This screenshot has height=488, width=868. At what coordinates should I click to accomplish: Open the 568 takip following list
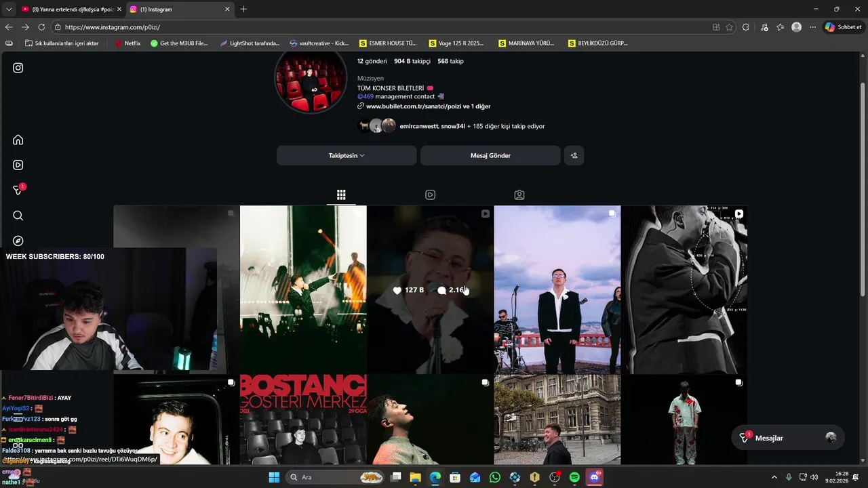pos(450,61)
